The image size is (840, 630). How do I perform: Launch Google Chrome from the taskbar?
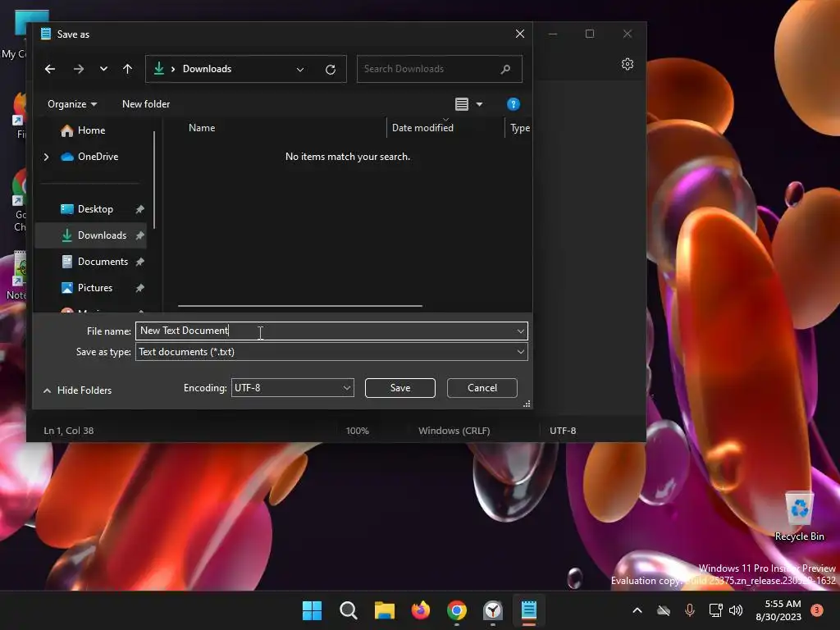pyautogui.click(x=456, y=610)
